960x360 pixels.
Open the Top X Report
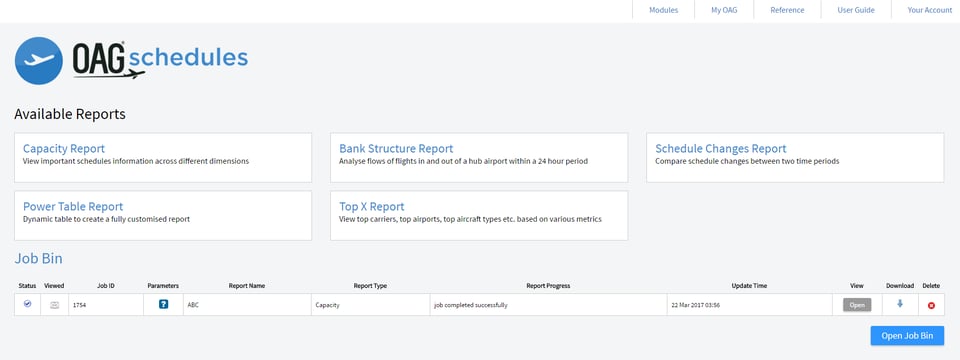372,206
